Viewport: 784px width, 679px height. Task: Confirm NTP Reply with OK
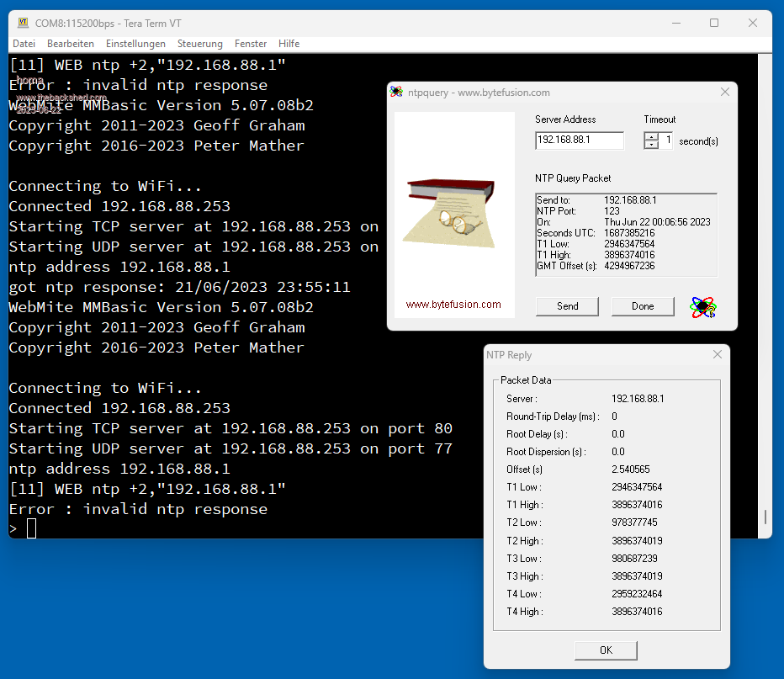point(606,650)
